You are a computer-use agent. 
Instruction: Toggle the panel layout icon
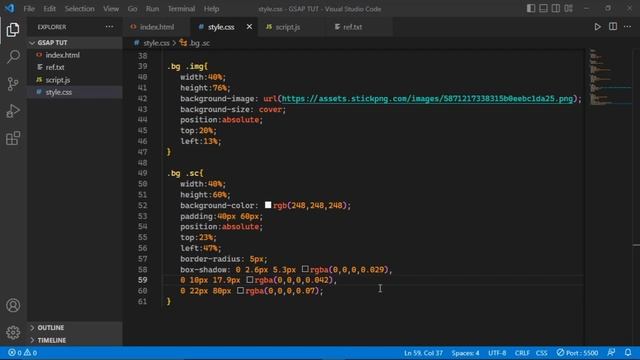pos(544,9)
